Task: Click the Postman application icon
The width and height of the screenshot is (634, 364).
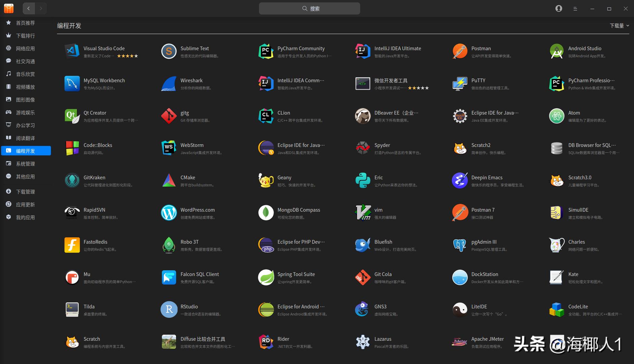Action: point(459,51)
